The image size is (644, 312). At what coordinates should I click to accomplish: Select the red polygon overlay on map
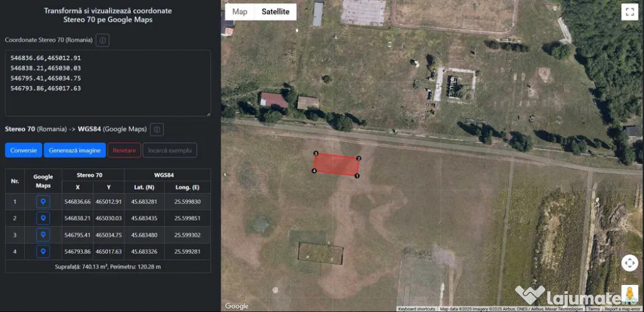coord(336,165)
